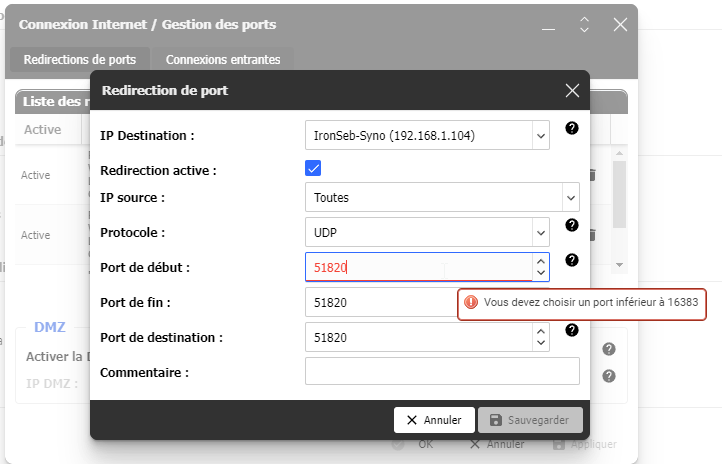Click the Commentaire text field
The width and height of the screenshot is (722, 464).
(442, 372)
